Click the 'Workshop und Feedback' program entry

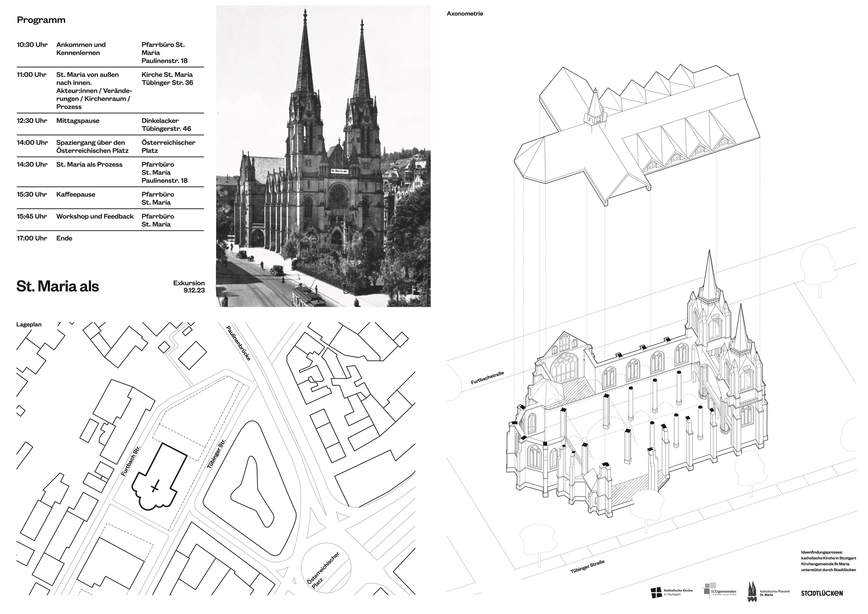(x=95, y=216)
